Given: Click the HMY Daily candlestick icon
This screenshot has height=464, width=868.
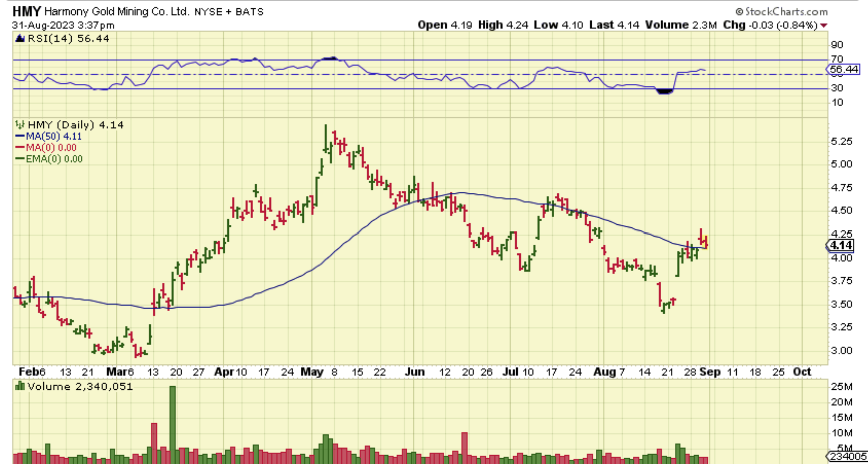Looking at the screenshot, I should click(20, 125).
